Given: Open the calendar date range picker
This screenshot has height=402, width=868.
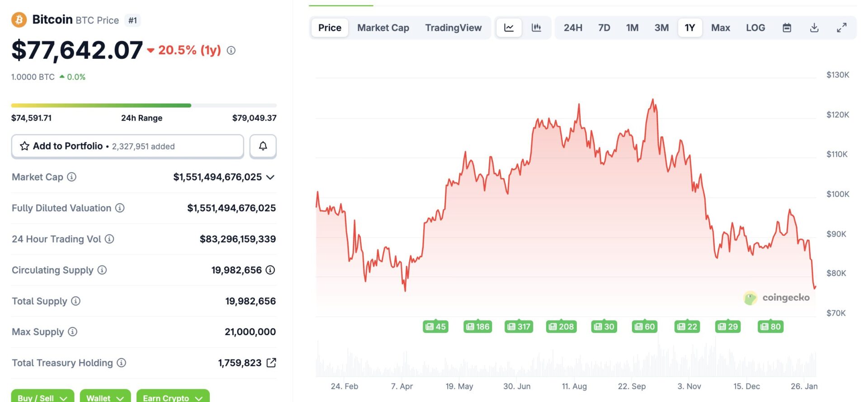Looking at the screenshot, I should (x=787, y=28).
